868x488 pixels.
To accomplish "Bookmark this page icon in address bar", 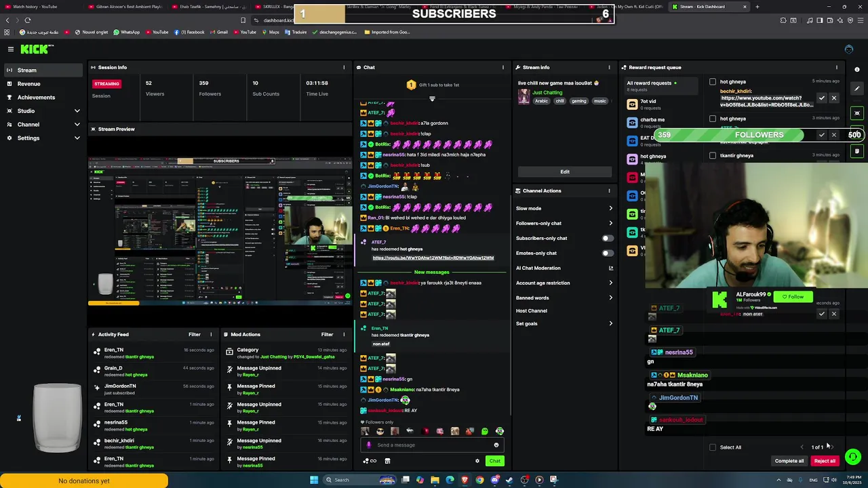I will tap(243, 20).
